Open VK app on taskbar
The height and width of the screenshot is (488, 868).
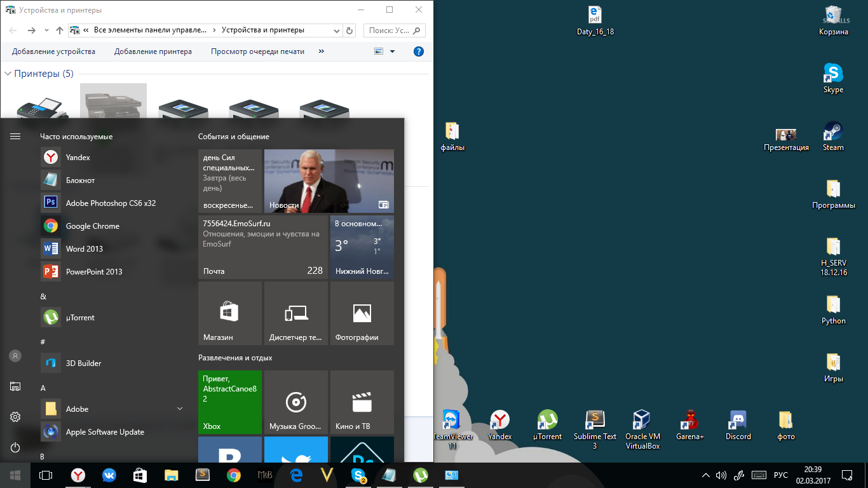click(109, 475)
